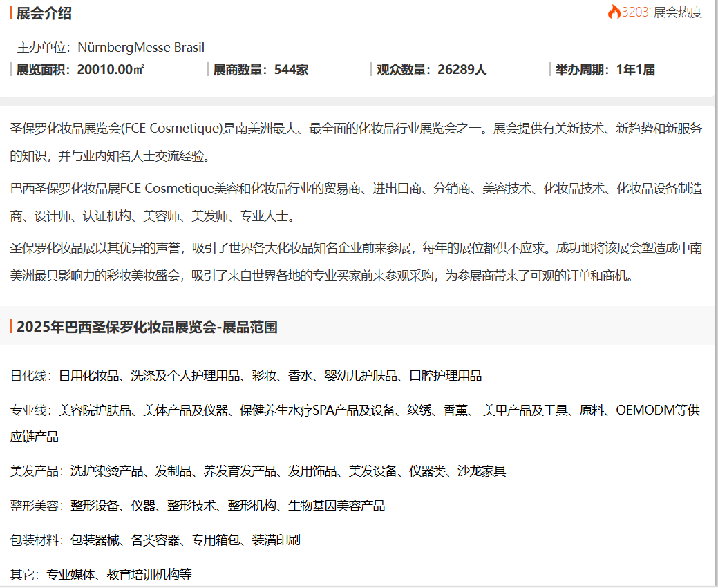Click the 专业线 category line
Screen dimensions: 718x588
click(355, 423)
